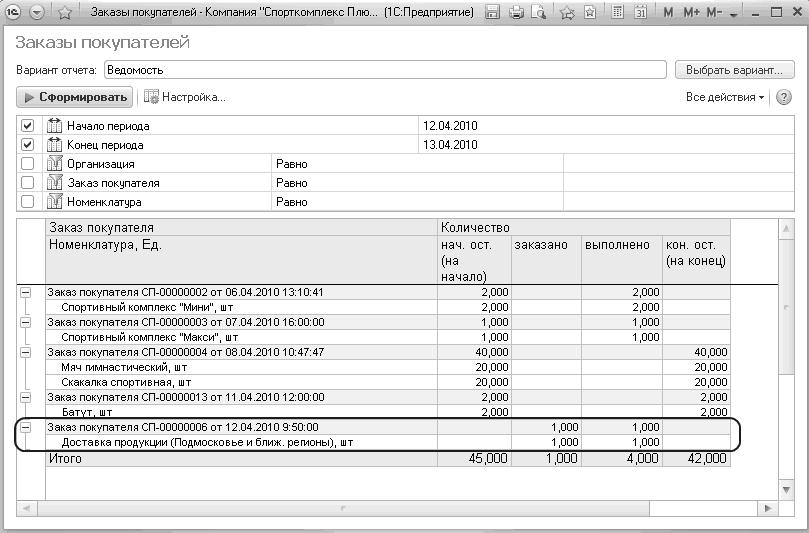Click the Итого total row label
809x533 pixels.
pyautogui.click(x=65, y=459)
